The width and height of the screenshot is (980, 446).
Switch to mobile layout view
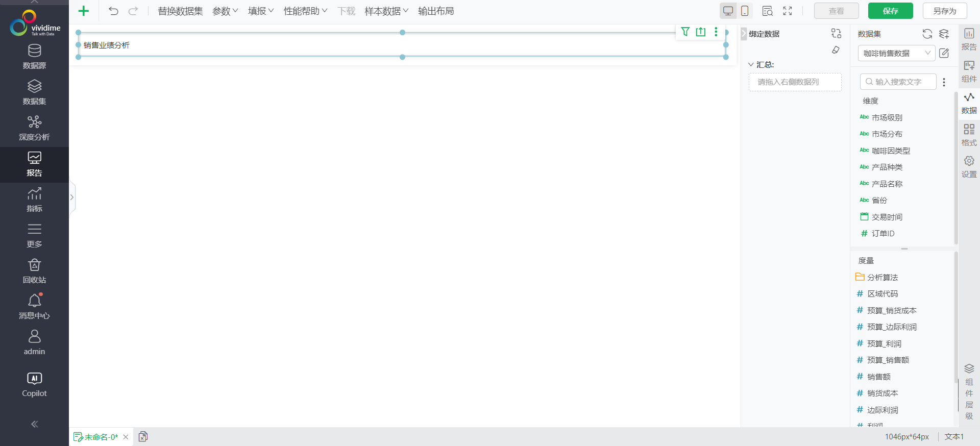click(745, 11)
